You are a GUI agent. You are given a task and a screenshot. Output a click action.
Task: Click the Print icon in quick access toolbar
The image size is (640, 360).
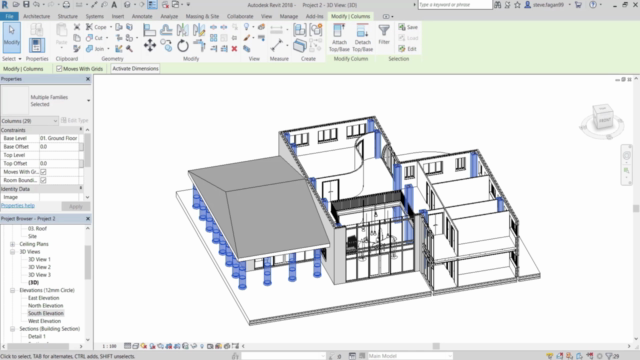pyautogui.click(x=66, y=4)
